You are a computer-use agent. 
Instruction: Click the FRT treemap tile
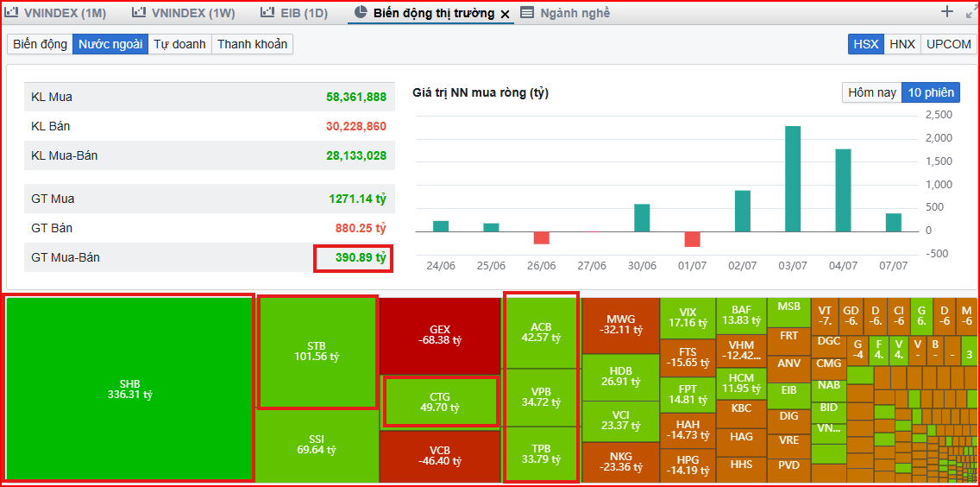click(788, 341)
